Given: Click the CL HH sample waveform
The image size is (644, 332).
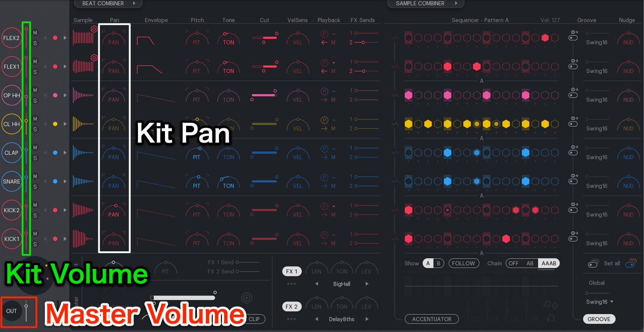Looking at the screenshot, I should (83, 124).
